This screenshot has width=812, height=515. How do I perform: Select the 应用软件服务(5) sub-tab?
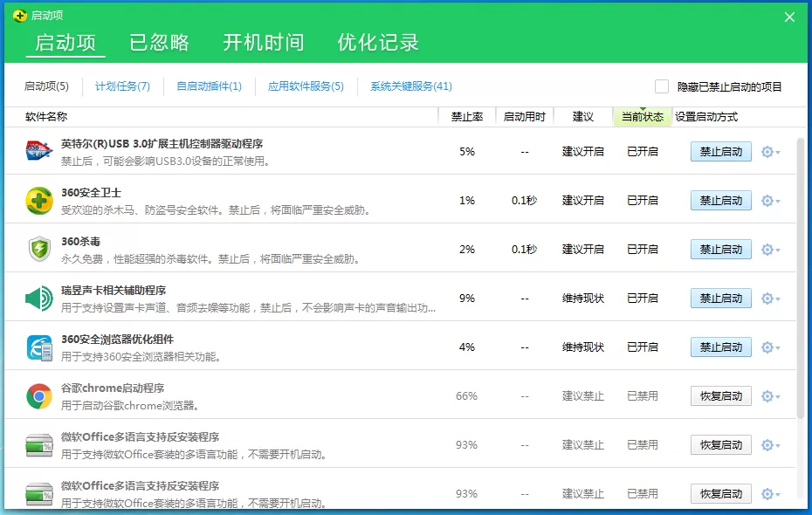(306, 86)
